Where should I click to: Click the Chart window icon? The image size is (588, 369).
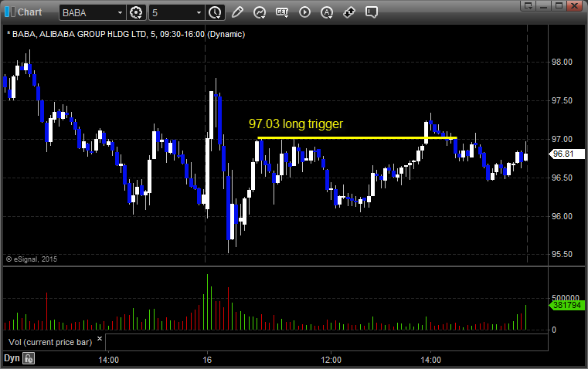(x=10, y=12)
